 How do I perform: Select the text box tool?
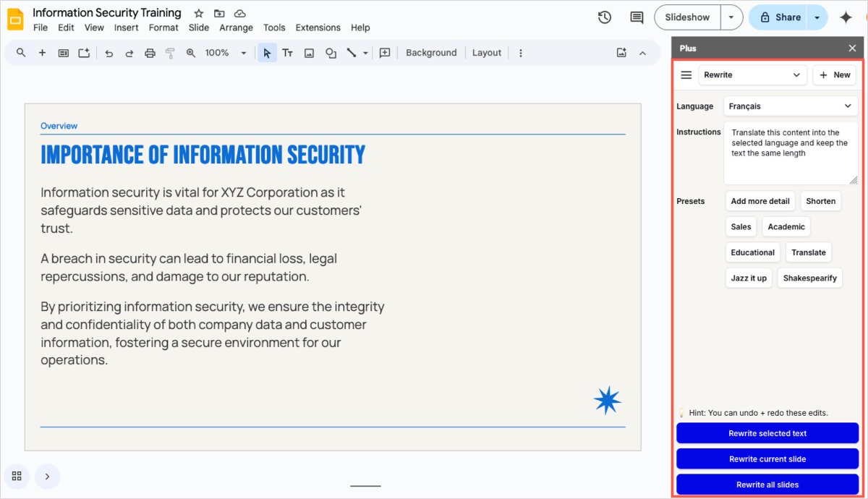(288, 53)
